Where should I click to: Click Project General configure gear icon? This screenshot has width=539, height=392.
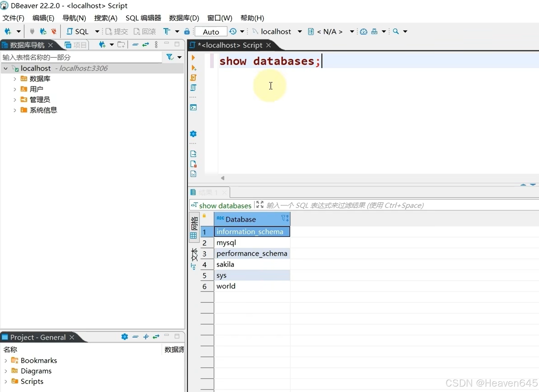pyautogui.click(x=124, y=337)
